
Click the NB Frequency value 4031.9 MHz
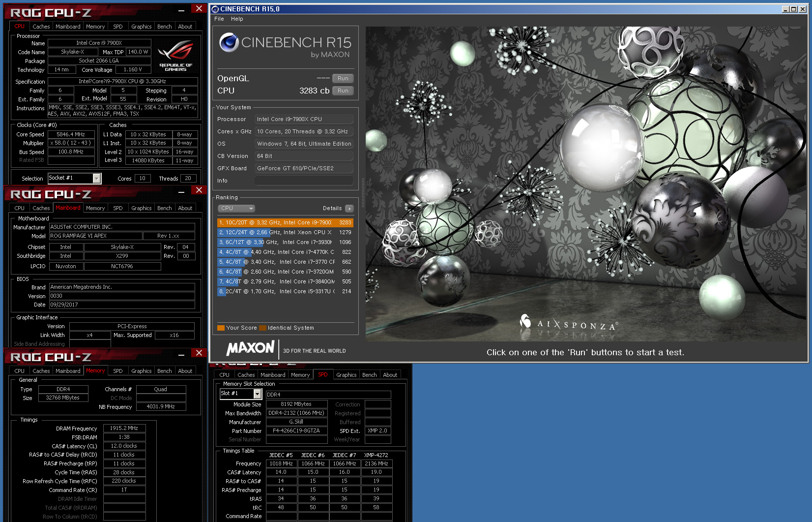pyautogui.click(x=161, y=407)
